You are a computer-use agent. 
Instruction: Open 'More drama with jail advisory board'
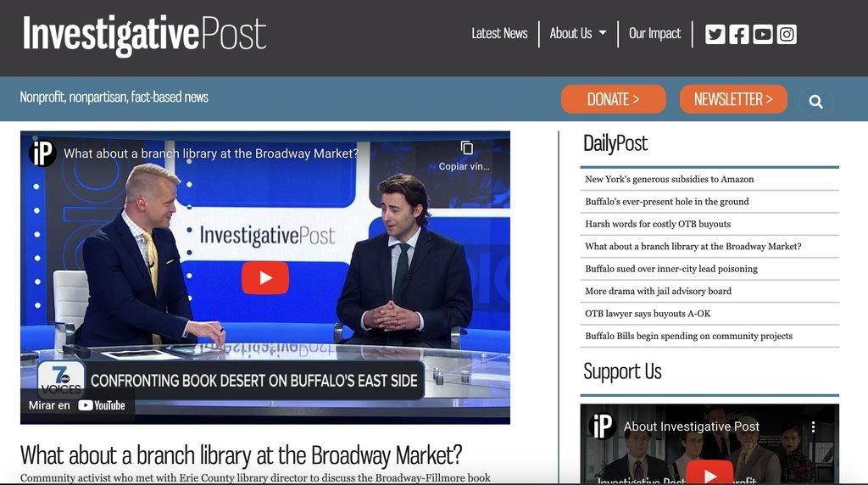[x=658, y=291]
